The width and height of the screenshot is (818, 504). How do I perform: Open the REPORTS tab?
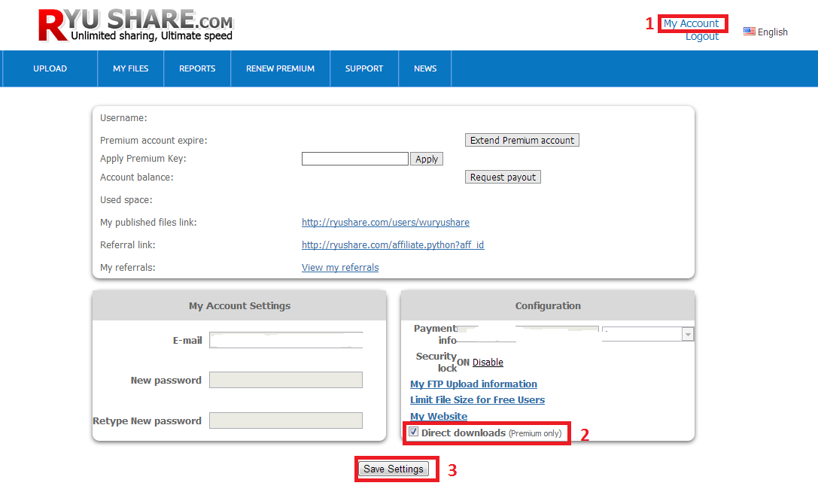197,68
